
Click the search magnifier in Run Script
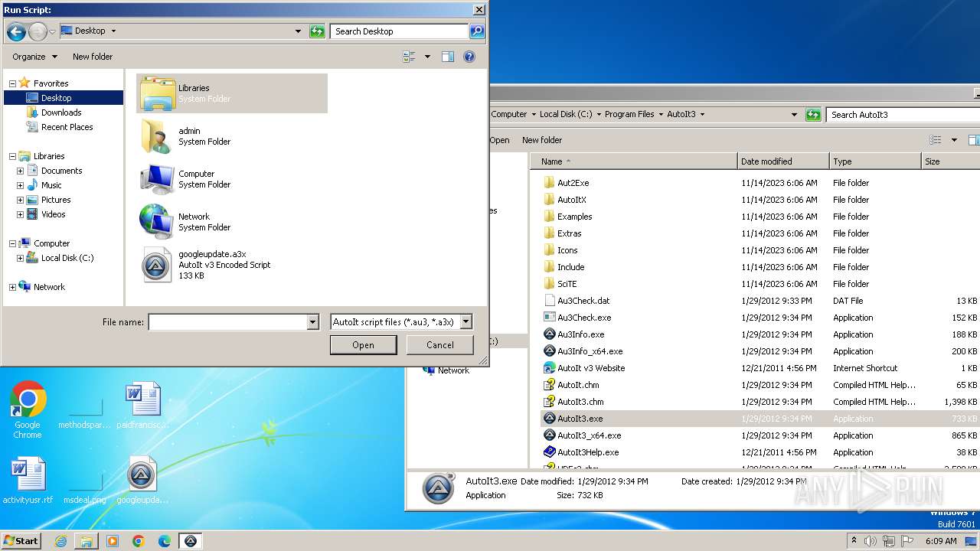pyautogui.click(x=477, y=31)
